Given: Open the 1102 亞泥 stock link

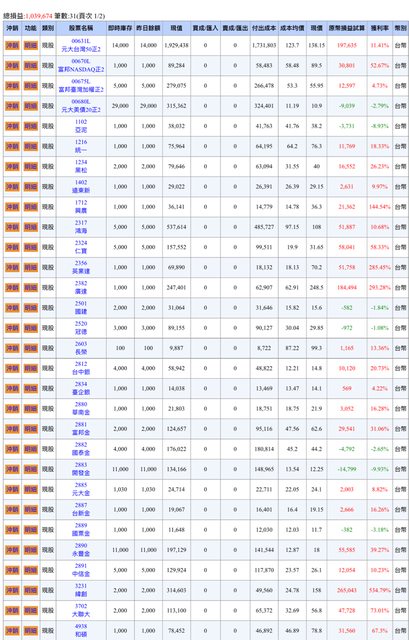Looking at the screenshot, I should pyautogui.click(x=81, y=126).
